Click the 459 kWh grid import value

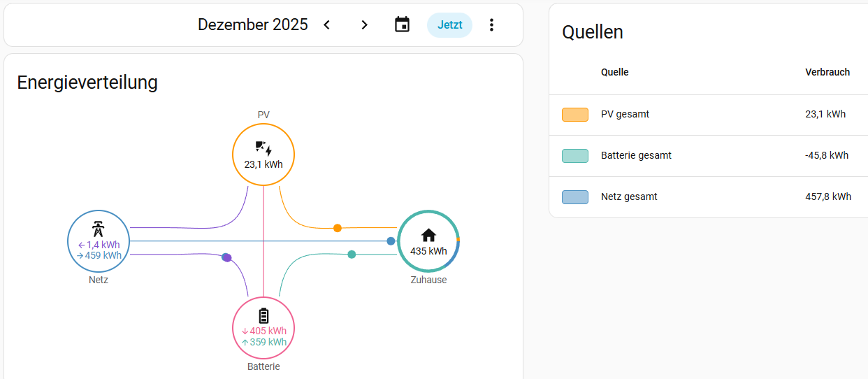click(103, 255)
